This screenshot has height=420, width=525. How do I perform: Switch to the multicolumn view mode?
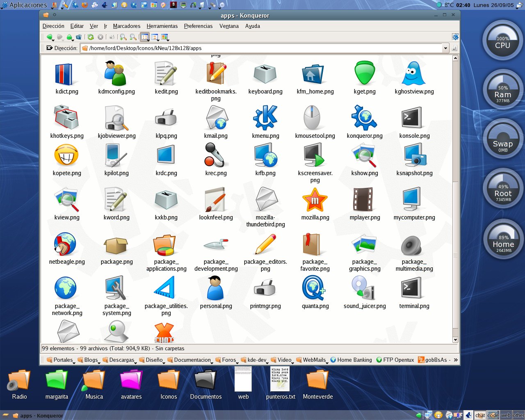pos(165,37)
